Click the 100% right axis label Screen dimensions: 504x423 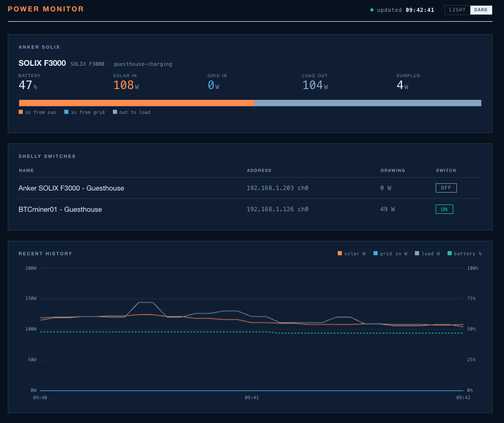tap(472, 268)
